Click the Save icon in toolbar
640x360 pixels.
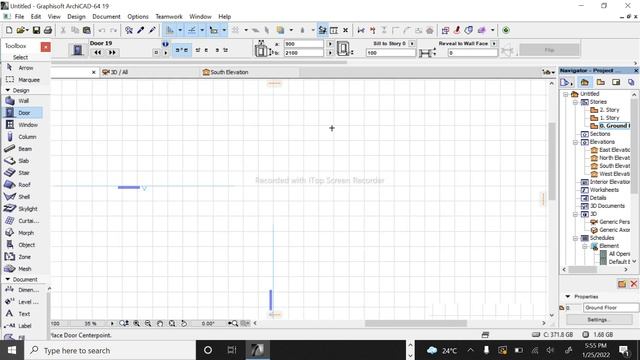click(x=36, y=30)
